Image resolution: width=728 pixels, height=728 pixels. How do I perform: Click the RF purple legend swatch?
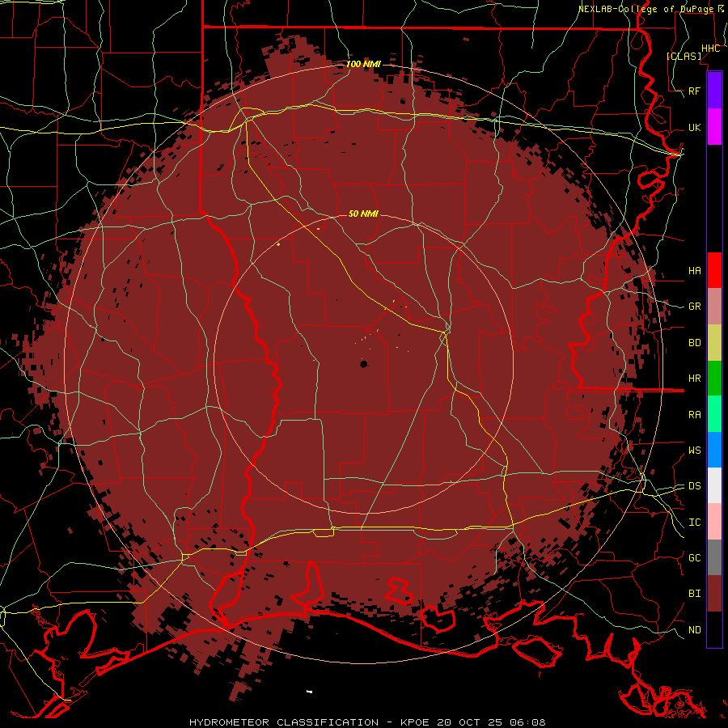click(x=714, y=91)
